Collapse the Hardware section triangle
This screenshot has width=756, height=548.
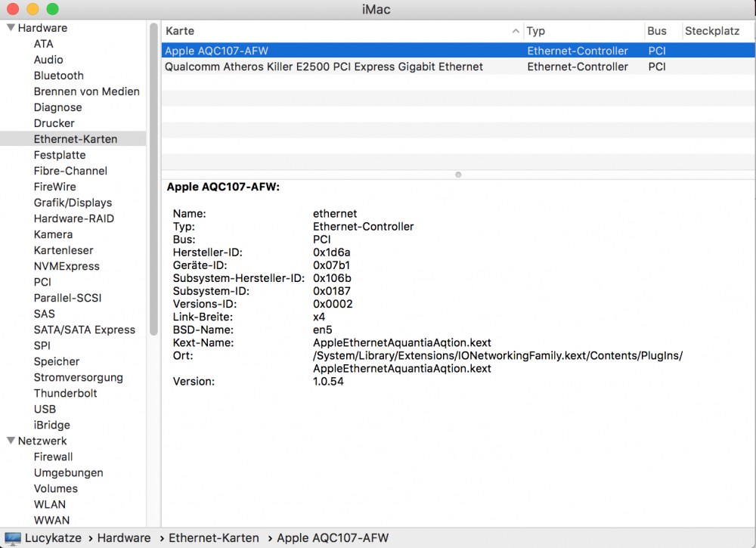point(11,28)
